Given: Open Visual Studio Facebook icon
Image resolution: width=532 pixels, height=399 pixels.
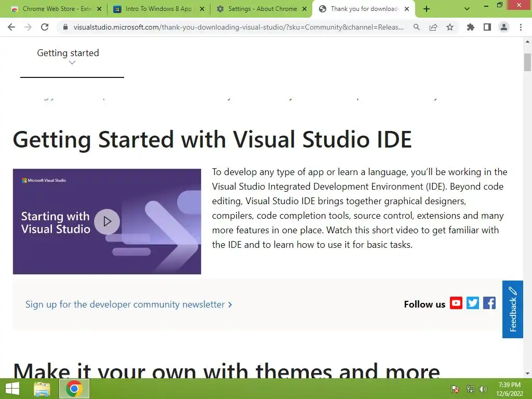Looking at the screenshot, I should click(x=489, y=303).
